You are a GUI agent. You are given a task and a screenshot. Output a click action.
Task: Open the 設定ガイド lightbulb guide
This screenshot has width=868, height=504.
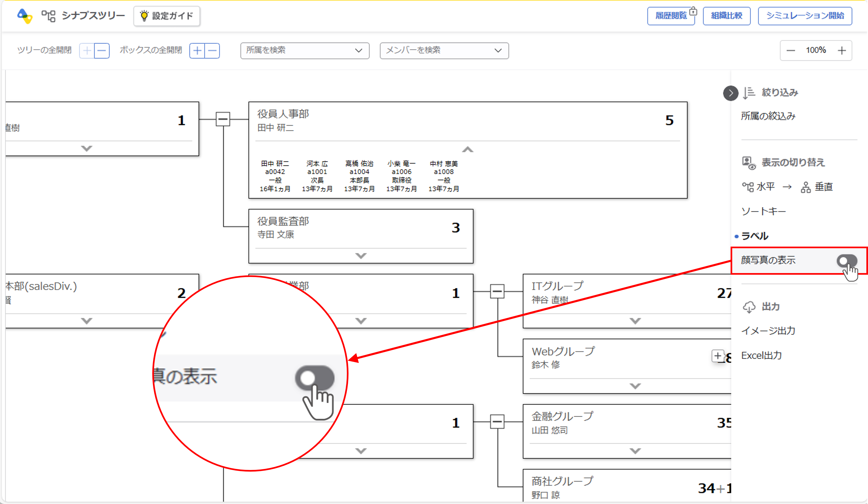pyautogui.click(x=167, y=16)
